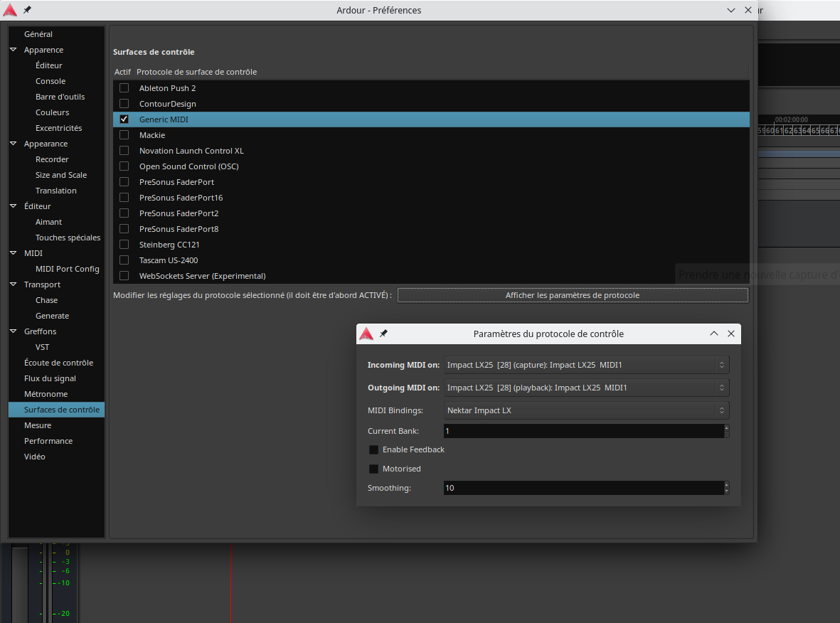The height and width of the screenshot is (623, 840).
Task: Click Protocole de surface de contrôle column header
Action: (x=196, y=72)
